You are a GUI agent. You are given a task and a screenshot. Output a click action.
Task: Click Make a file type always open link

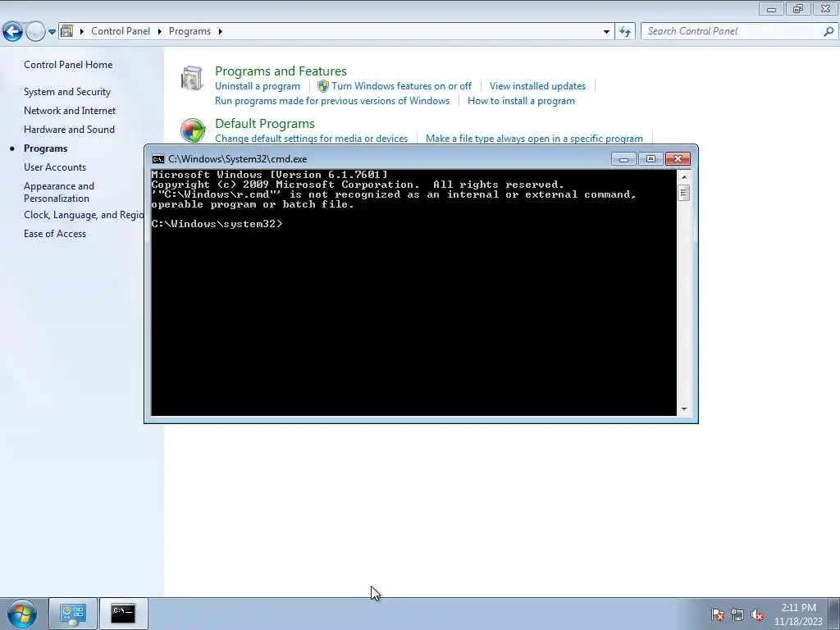tap(534, 138)
